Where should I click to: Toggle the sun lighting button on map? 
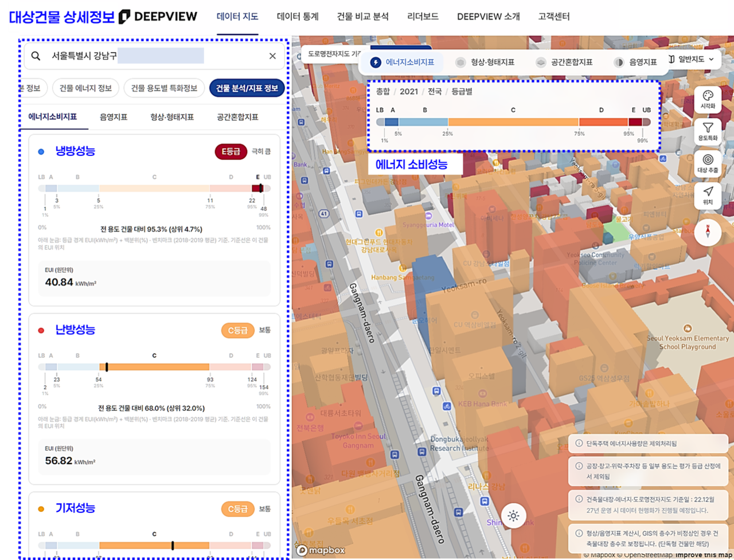point(513,515)
